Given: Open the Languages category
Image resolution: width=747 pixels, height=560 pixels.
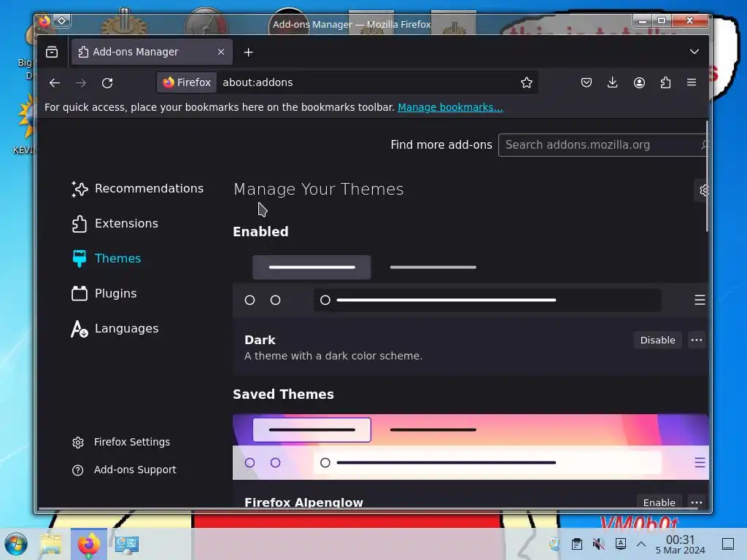Looking at the screenshot, I should 115,329.
